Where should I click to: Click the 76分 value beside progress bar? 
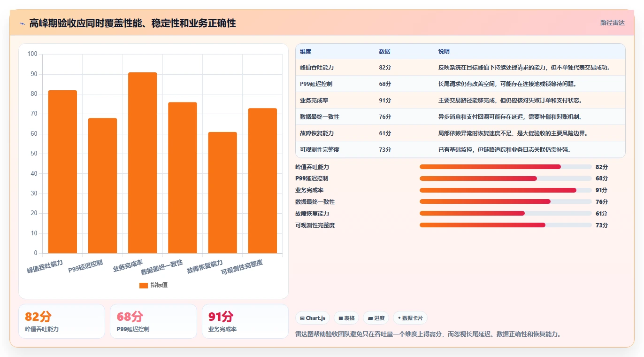pos(602,202)
